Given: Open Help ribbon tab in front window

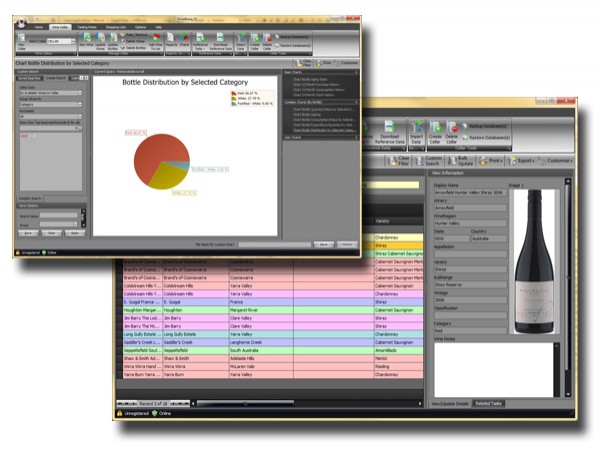Looking at the screenshot, I should pyautogui.click(x=158, y=27).
